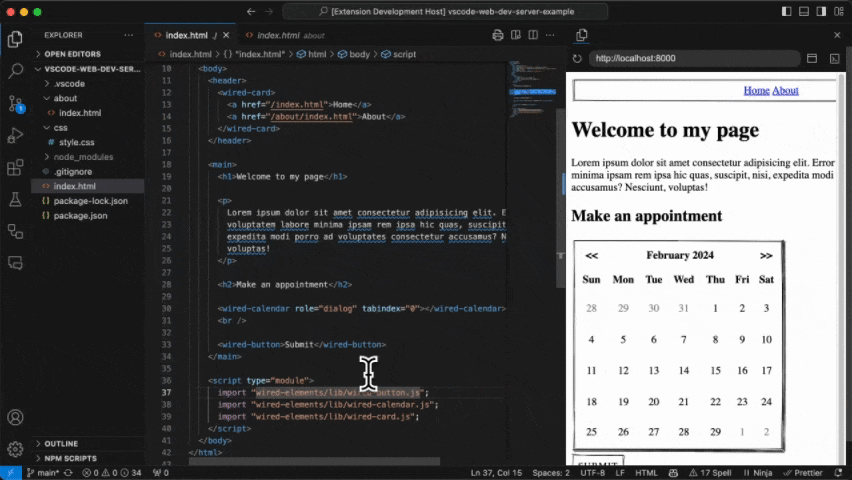Go forward using the navigation arrow
852x480 pixels.
click(268, 11)
